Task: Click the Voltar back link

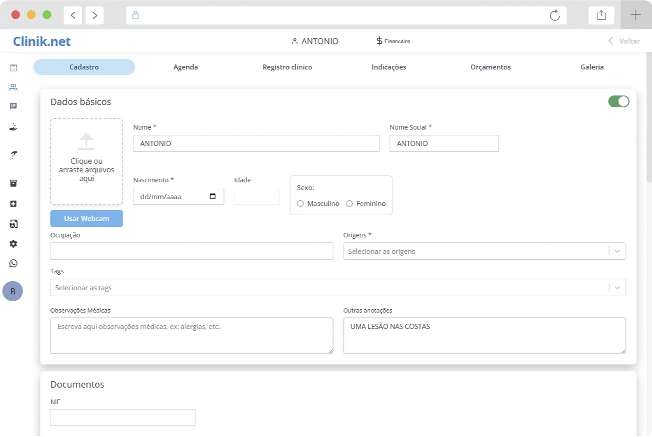Action: tap(623, 41)
